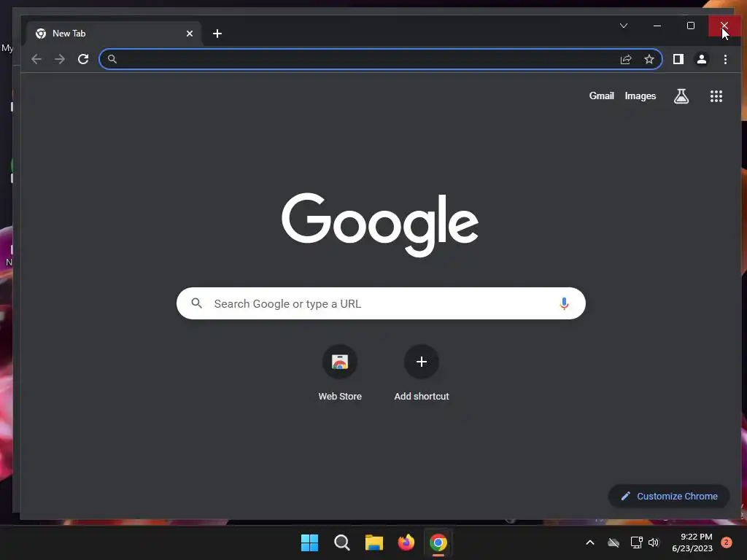Click the Chrome taskbar icon
747x560 pixels.
[438, 542]
